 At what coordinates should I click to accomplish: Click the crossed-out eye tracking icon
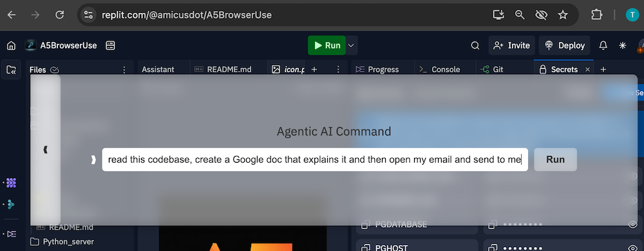tap(542, 15)
